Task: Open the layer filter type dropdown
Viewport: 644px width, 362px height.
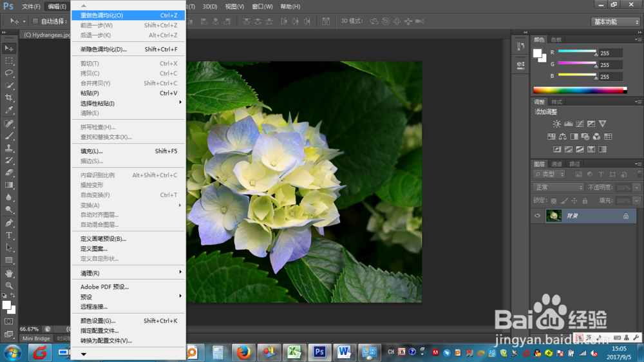Action: (549, 174)
